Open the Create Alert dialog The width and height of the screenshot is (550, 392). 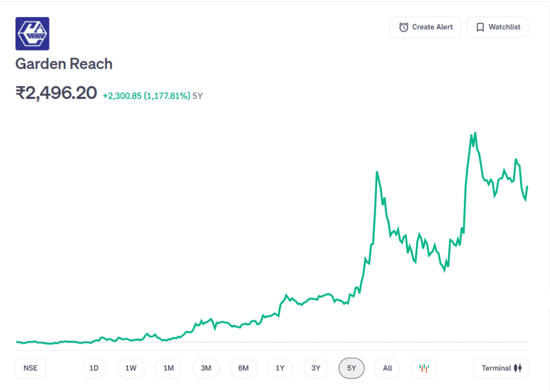[x=425, y=27]
